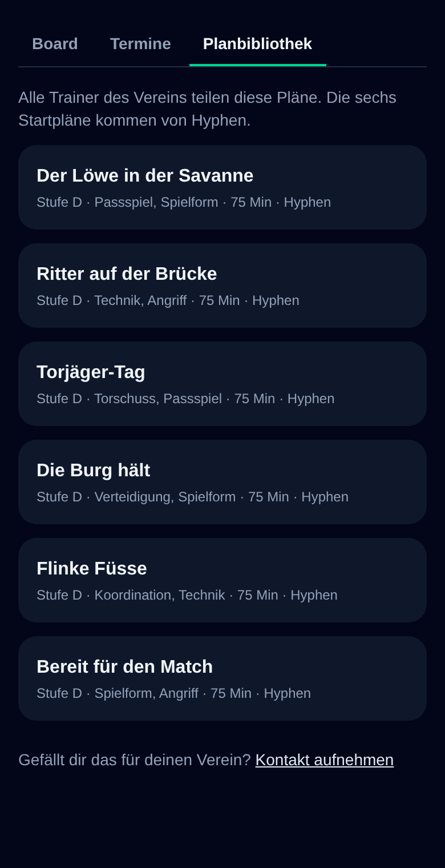Click the 75 Min label on Flinke Füsse
Viewport: 445px width, 868px height.
coord(258,595)
